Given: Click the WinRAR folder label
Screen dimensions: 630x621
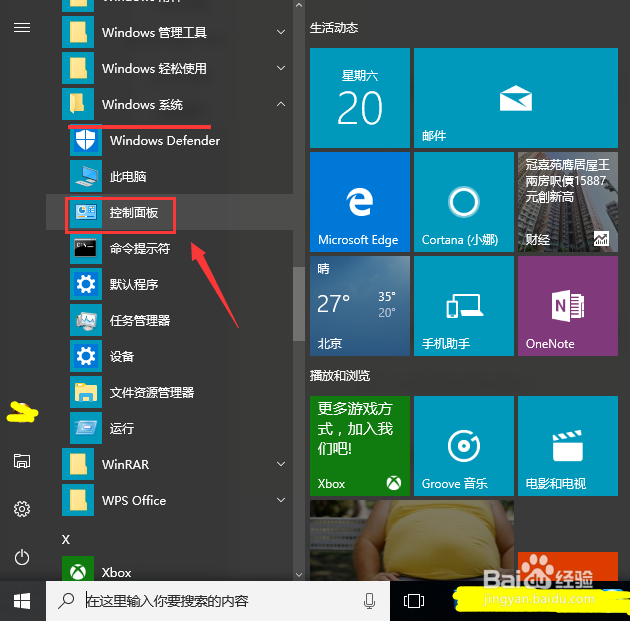Looking at the screenshot, I should pos(125,464).
